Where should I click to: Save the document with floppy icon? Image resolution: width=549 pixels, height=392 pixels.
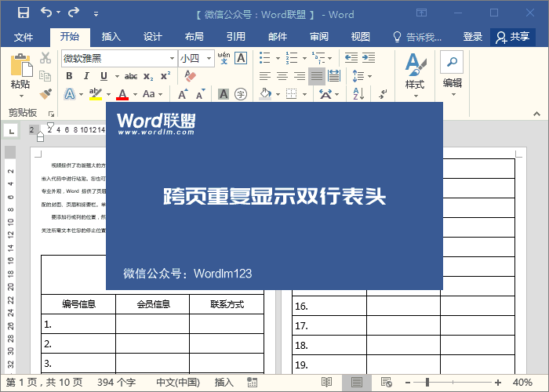click(24, 13)
